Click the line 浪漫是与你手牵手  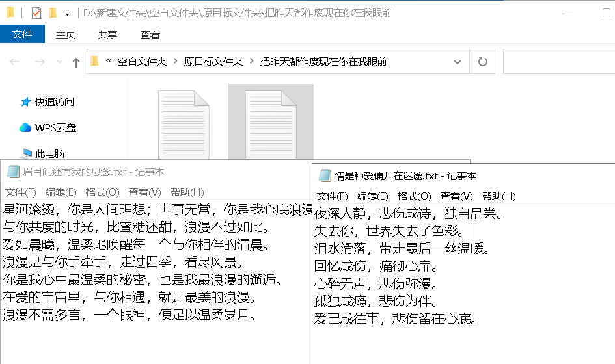(123, 262)
